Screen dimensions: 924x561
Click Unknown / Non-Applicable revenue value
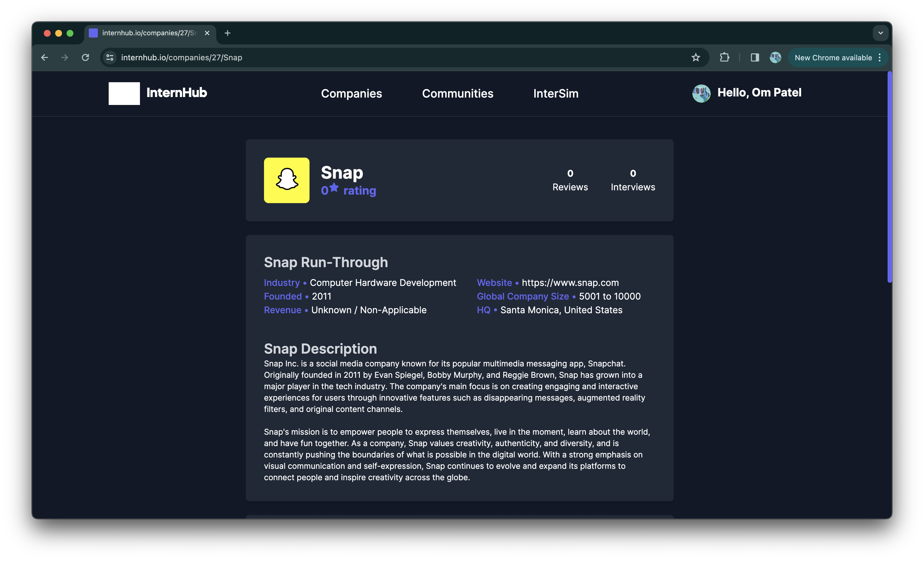[x=369, y=310]
